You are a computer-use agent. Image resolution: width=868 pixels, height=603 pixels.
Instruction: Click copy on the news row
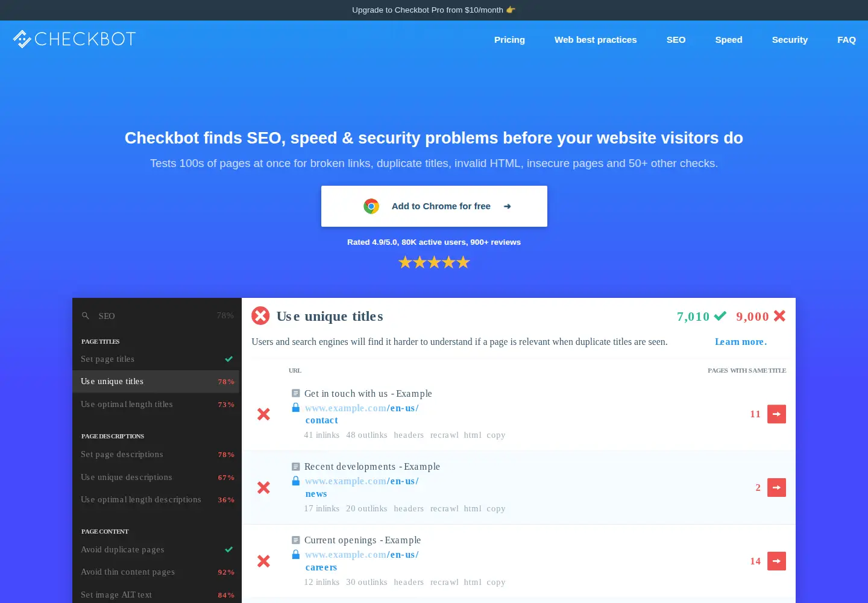click(x=496, y=509)
